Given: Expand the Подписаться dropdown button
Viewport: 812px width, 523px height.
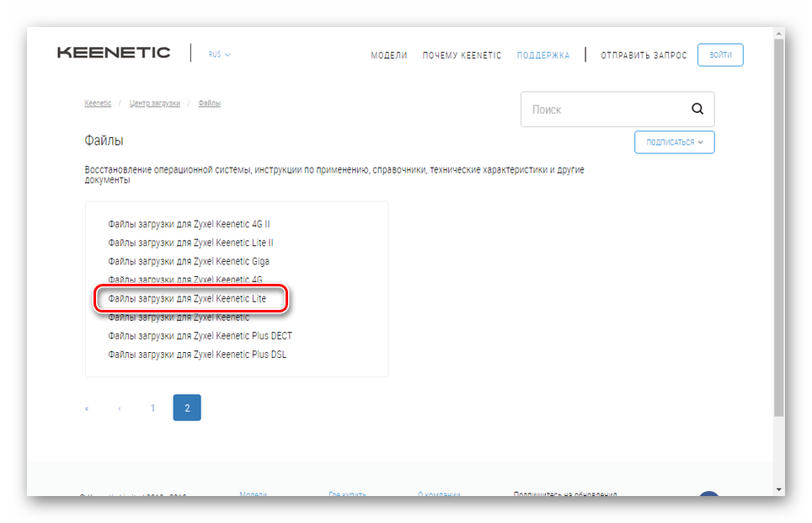Looking at the screenshot, I should 674,142.
